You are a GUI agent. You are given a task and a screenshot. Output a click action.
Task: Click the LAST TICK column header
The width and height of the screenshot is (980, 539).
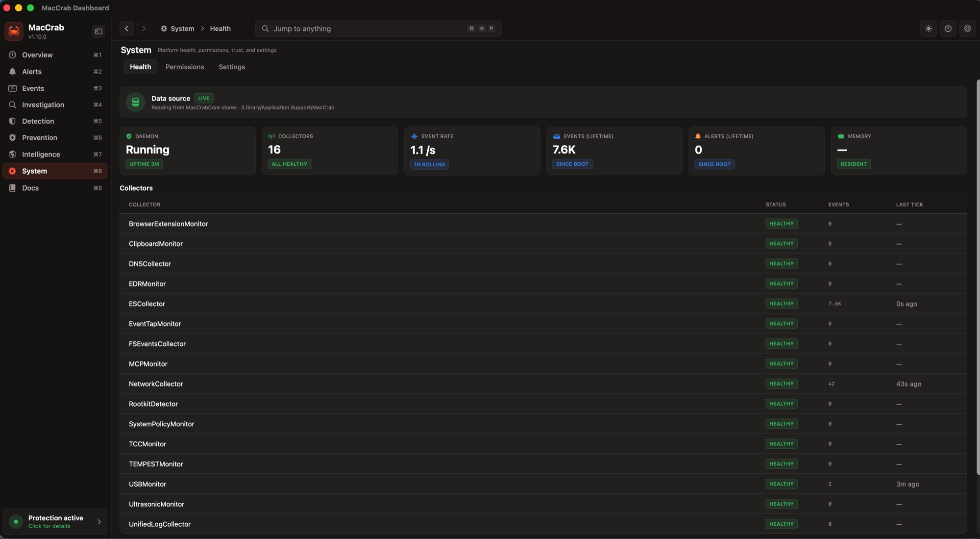909,205
